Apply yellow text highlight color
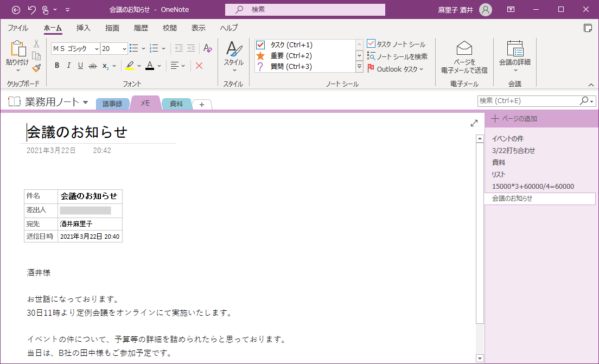This screenshot has height=364, width=599. [130, 66]
